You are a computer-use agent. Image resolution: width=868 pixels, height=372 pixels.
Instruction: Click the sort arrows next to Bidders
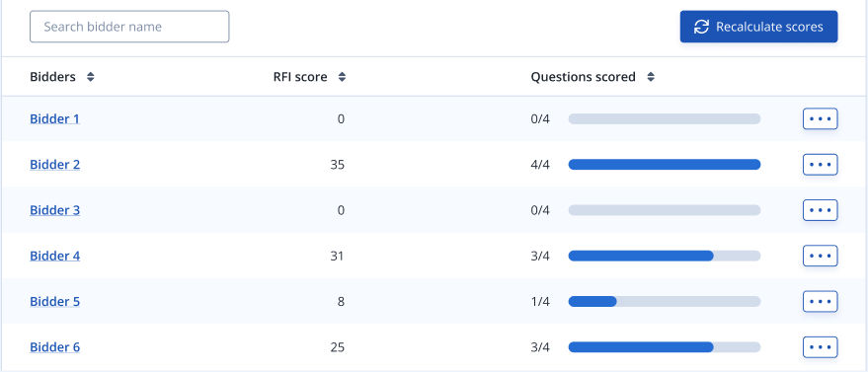coord(90,77)
